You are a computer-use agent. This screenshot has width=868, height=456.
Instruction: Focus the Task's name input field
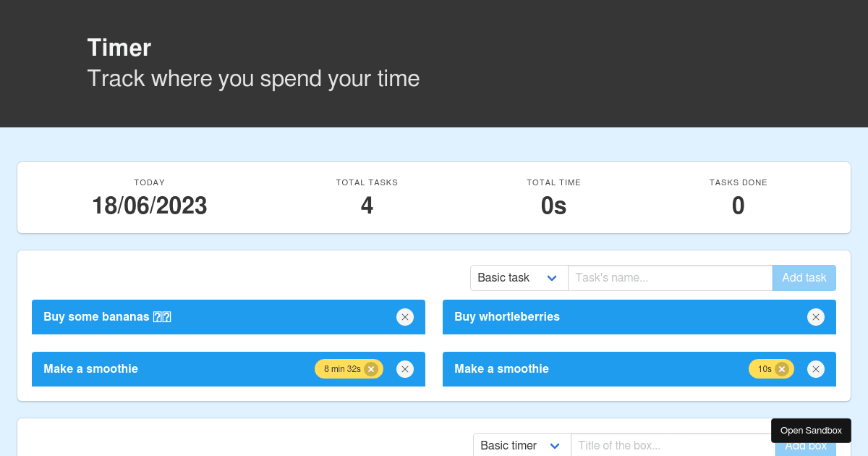pos(670,278)
